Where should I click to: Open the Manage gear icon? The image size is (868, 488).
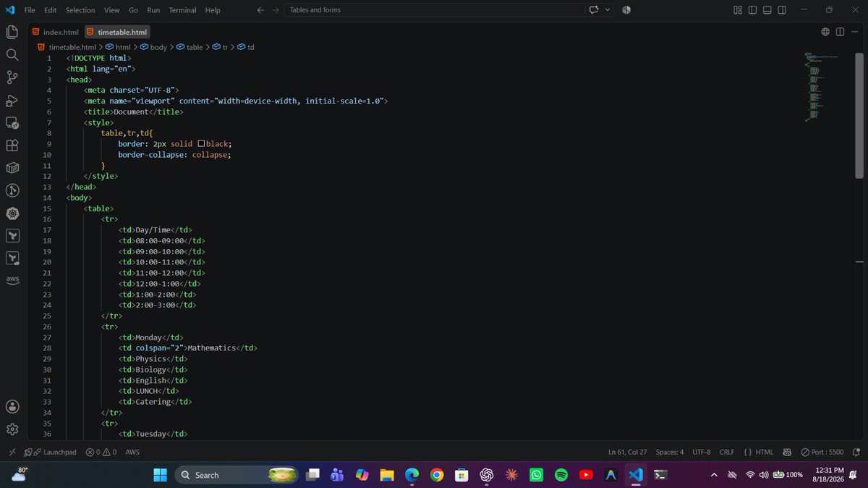(12, 429)
